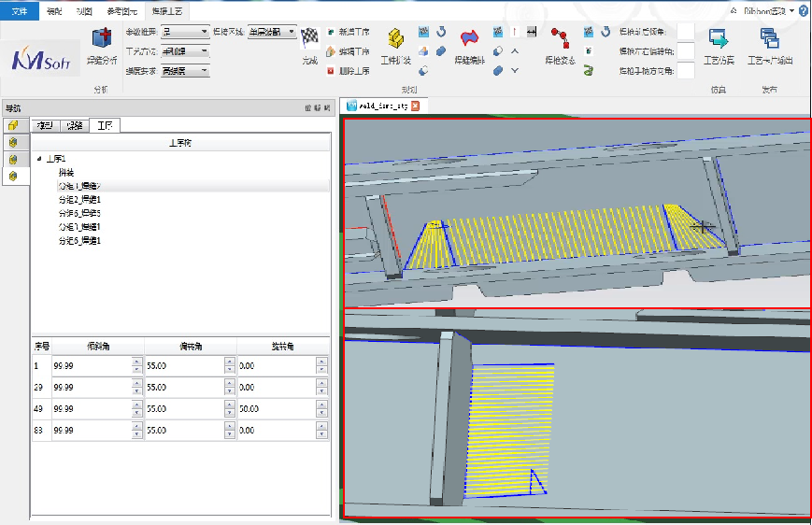This screenshot has height=525, width=812.
Task: Select the 拼装 item in process tree
Action: 65,172
